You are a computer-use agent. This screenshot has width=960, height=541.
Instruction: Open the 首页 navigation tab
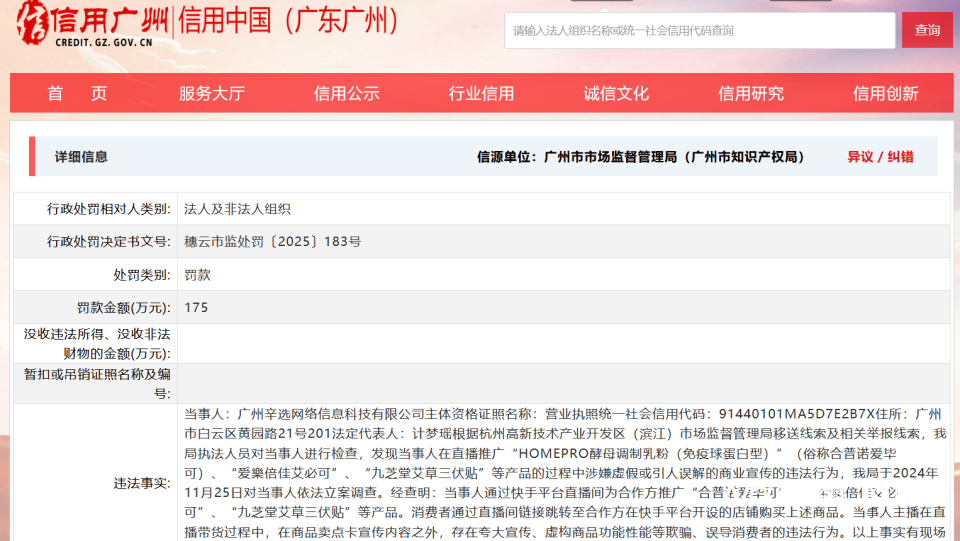click(x=77, y=93)
